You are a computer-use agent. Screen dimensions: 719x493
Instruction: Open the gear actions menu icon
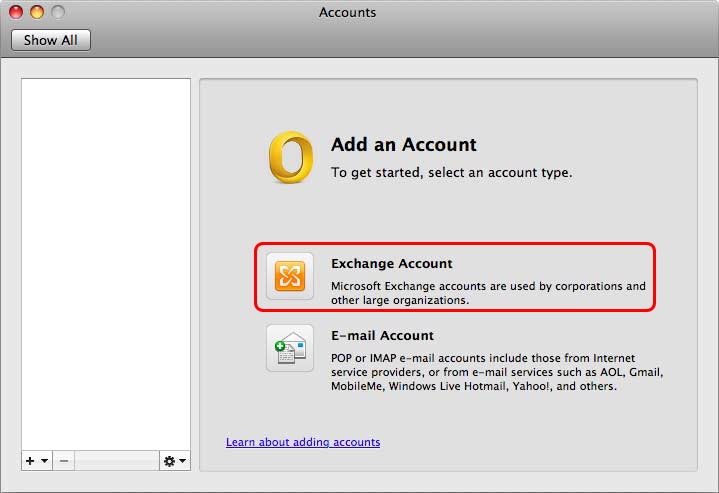(x=169, y=461)
